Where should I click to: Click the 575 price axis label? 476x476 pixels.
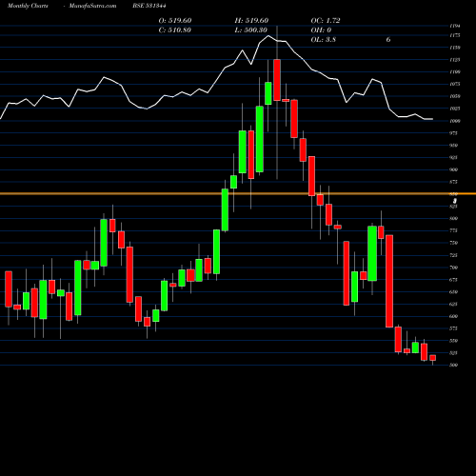[x=454, y=328]
